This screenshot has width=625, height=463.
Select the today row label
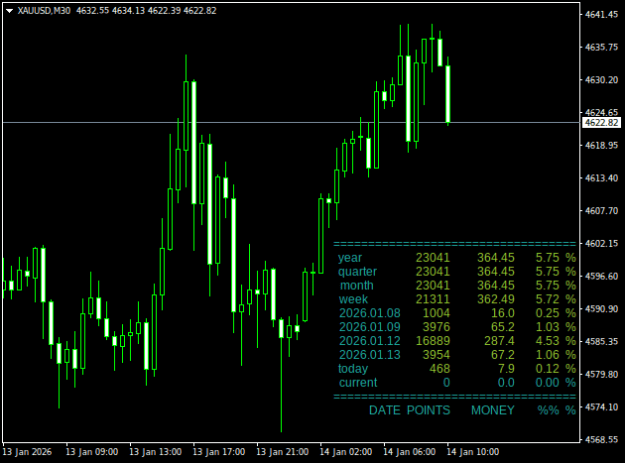(x=353, y=369)
